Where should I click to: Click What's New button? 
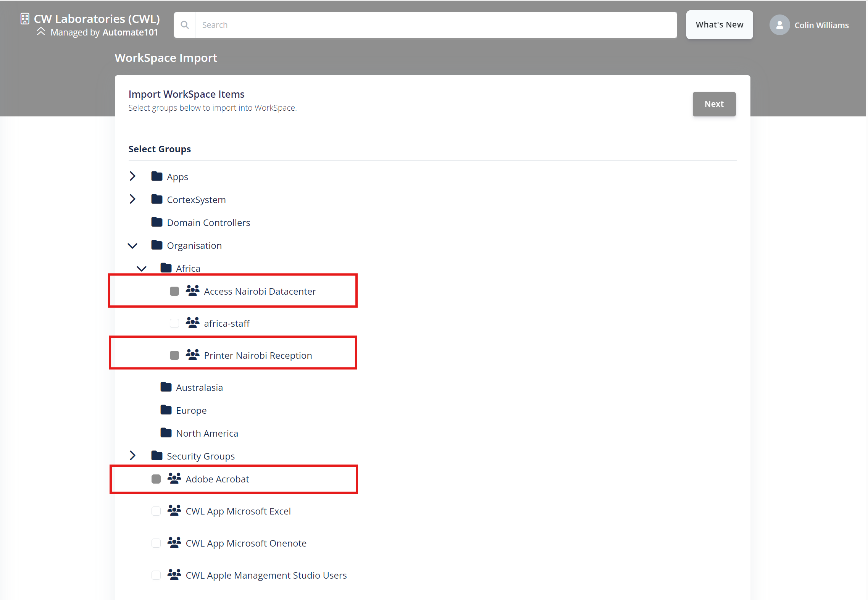click(x=719, y=24)
